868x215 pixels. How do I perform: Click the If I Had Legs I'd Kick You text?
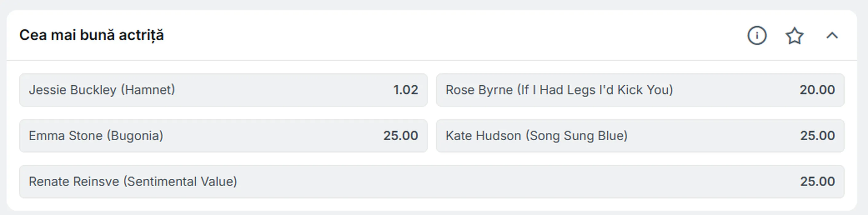[595, 90]
